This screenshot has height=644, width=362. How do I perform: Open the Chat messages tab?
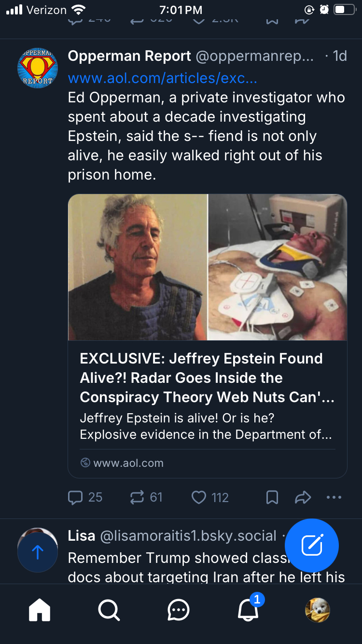(179, 610)
